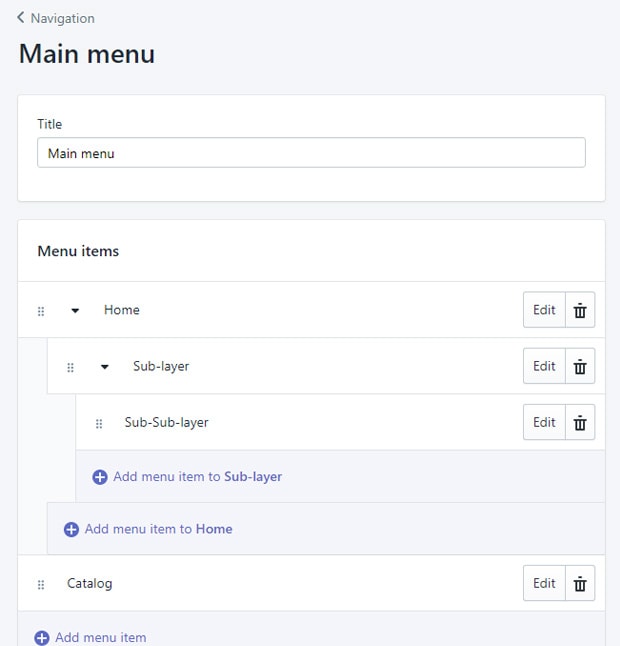620x646 pixels.
Task: Edit the Home menu item
Action: (x=544, y=310)
